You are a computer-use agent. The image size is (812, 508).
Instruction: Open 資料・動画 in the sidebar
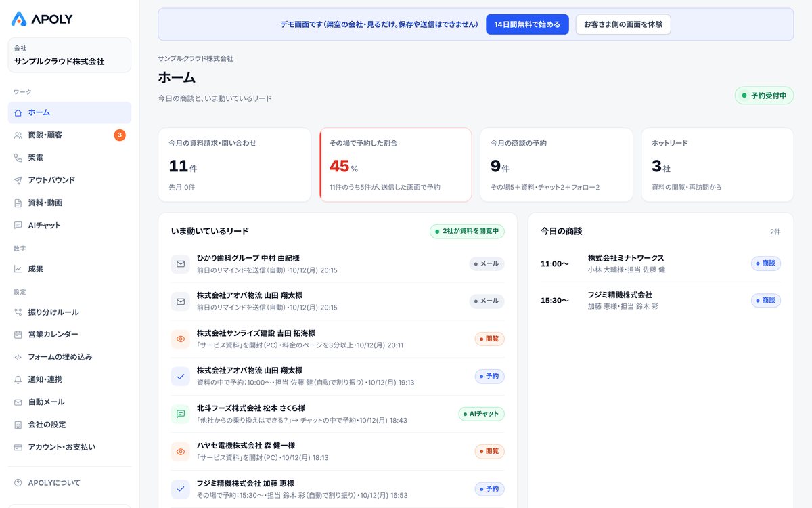pyautogui.click(x=70, y=203)
